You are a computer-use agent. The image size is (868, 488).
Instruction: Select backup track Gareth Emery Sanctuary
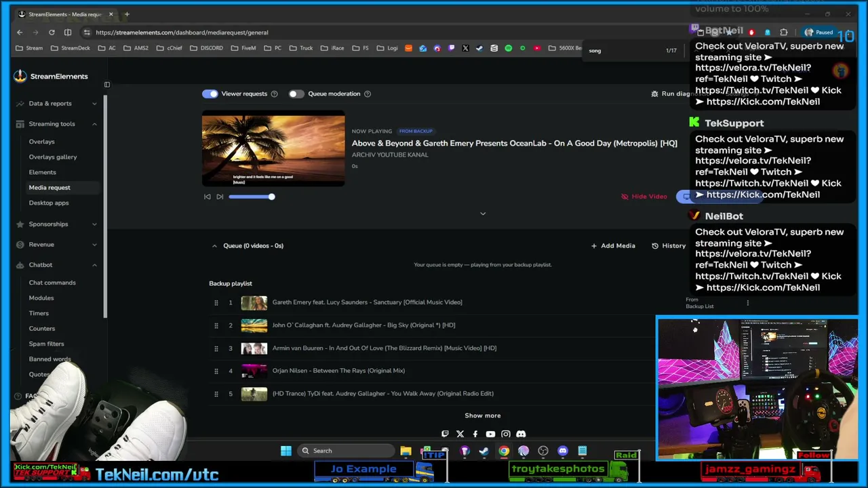(367, 302)
